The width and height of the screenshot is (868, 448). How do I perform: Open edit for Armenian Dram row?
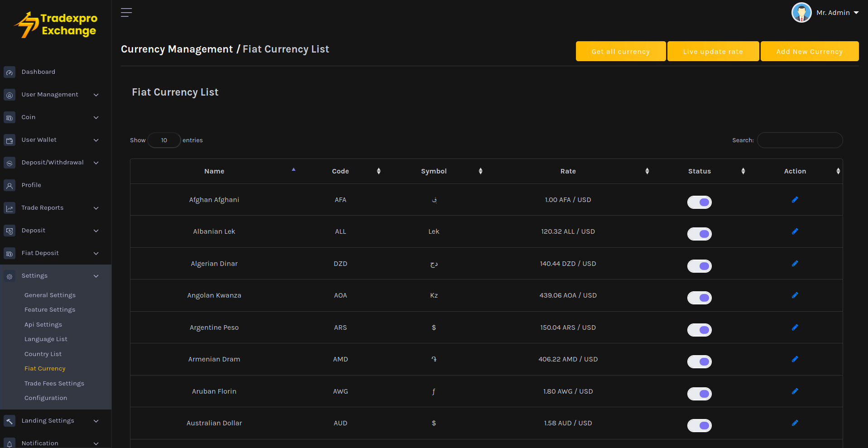pyautogui.click(x=795, y=359)
